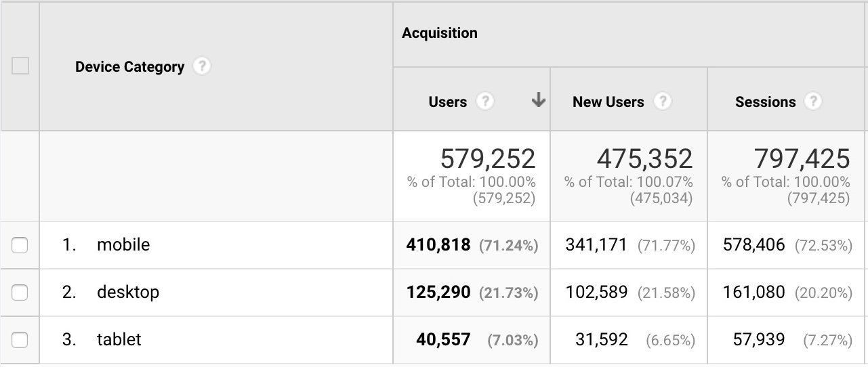Viewport: 868px width, 367px height.
Task: Open help icon beside Device Category
Action: (x=201, y=66)
